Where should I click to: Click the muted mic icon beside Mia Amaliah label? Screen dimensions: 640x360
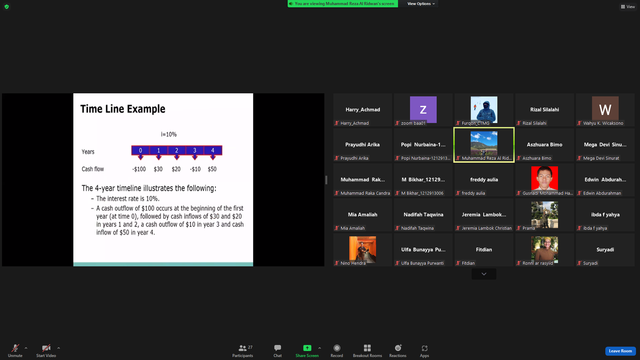point(337,228)
